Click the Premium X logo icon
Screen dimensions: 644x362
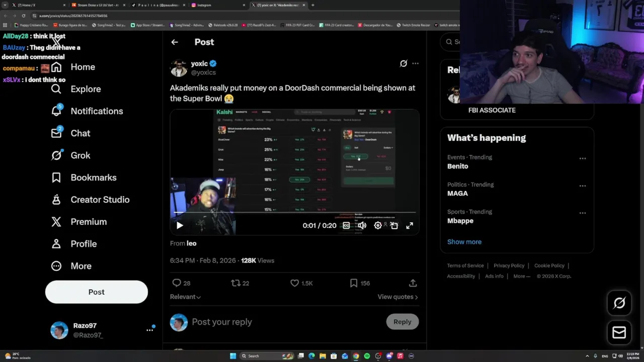coord(56,222)
